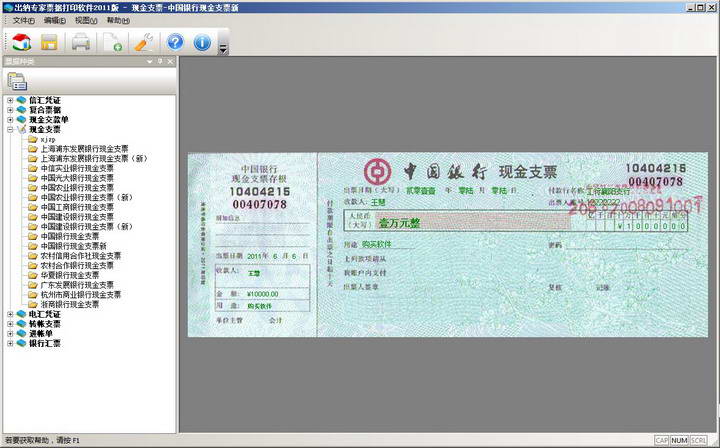The width and height of the screenshot is (720, 448).
Task: Select 农村合作银行现金支票 template
Action: pyautogui.click(x=77, y=265)
